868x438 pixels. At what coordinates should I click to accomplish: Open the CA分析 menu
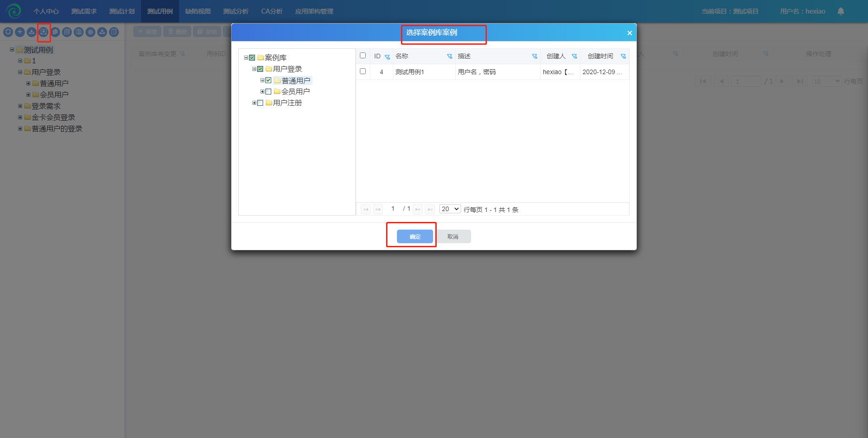click(272, 11)
